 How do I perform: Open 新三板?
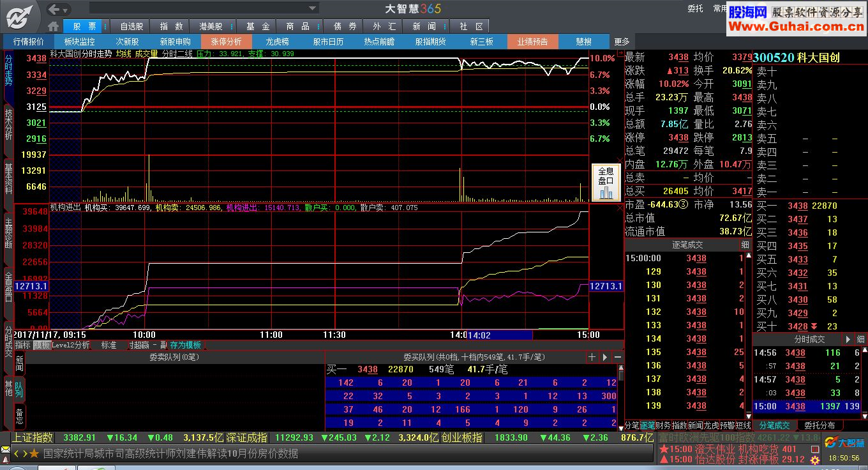pos(481,42)
